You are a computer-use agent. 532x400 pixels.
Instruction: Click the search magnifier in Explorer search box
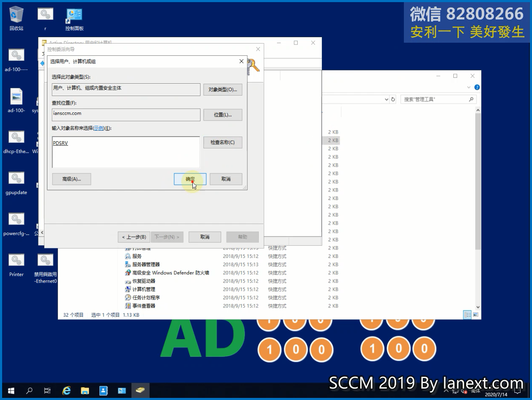tap(472, 99)
